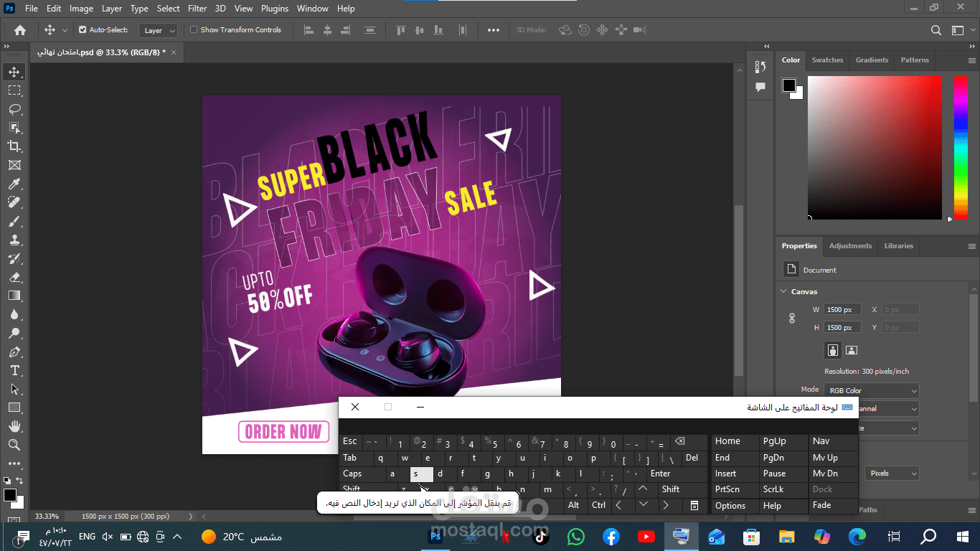Toggle ScrLk key on on-screen keyboard

783,489
